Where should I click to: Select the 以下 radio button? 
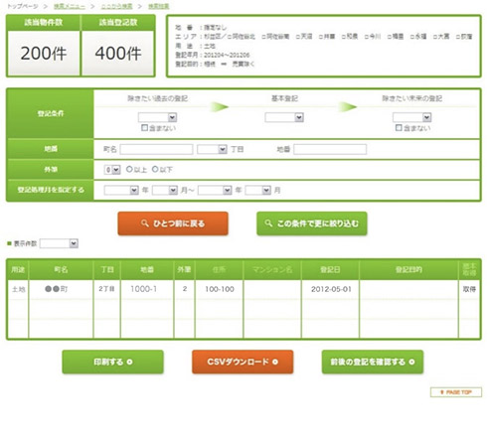click(155, 169)
